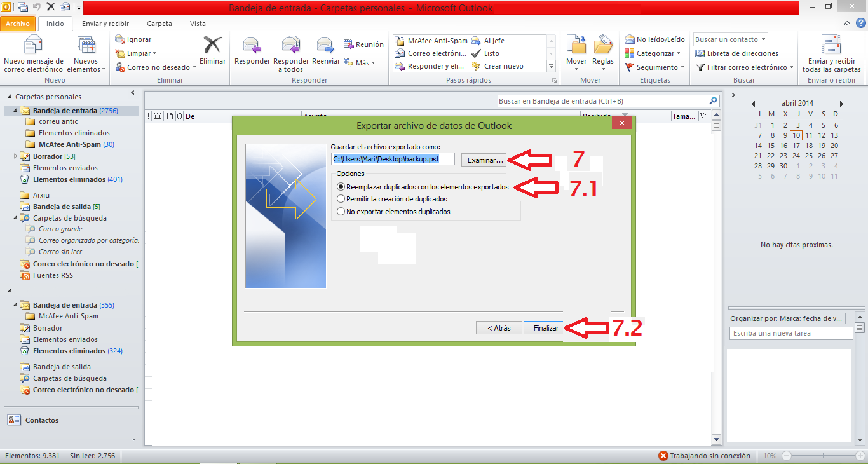Click No leído/Leído in Etiquetas
868x464 pixels.
[x=654, y=39]
